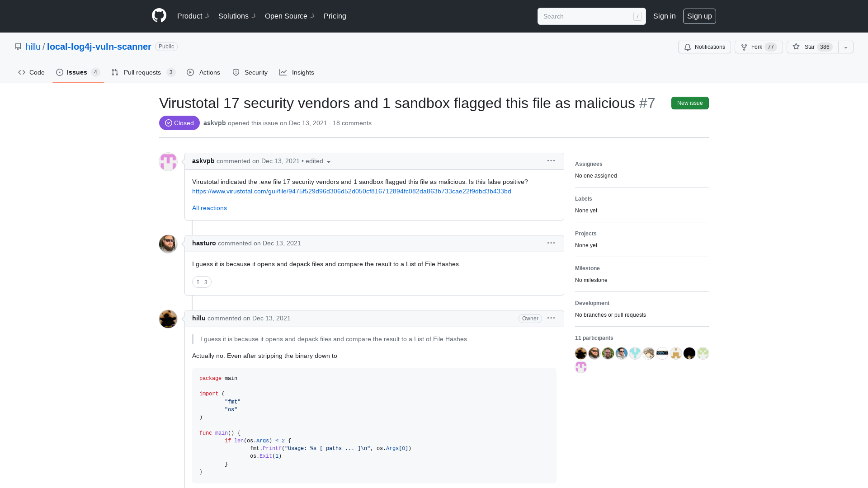Screen dimensions: 868x488
Task: Click fourth participant avatar in sidebar
Action: coord(622,353)
